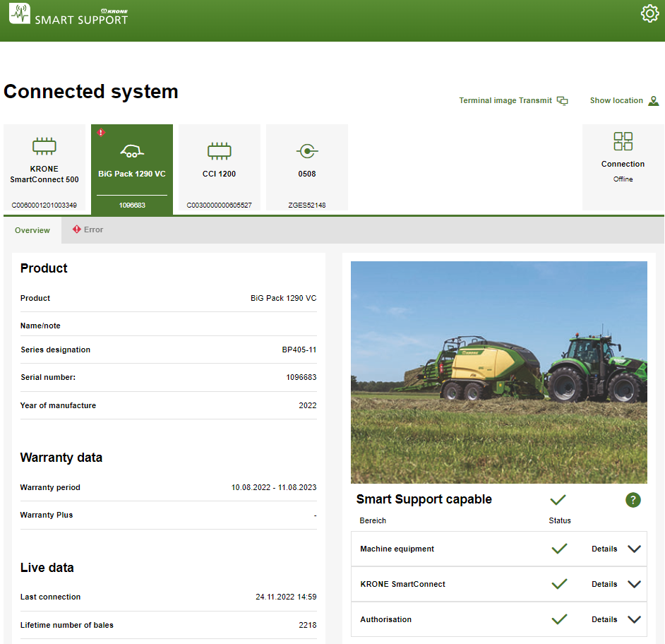Screen dimensions: 665x644
Task: Click the Terminal image Transmit screen icon
Action: click(x=563, y=101)
